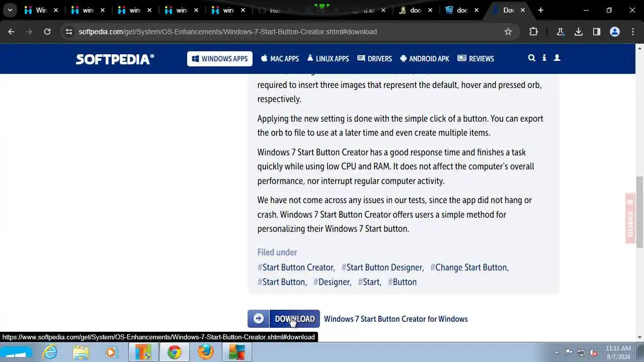The width and height of the screenshot is (644, 362).
Task: Close the first 'Win' tab
Action: [x=56, y=10]
